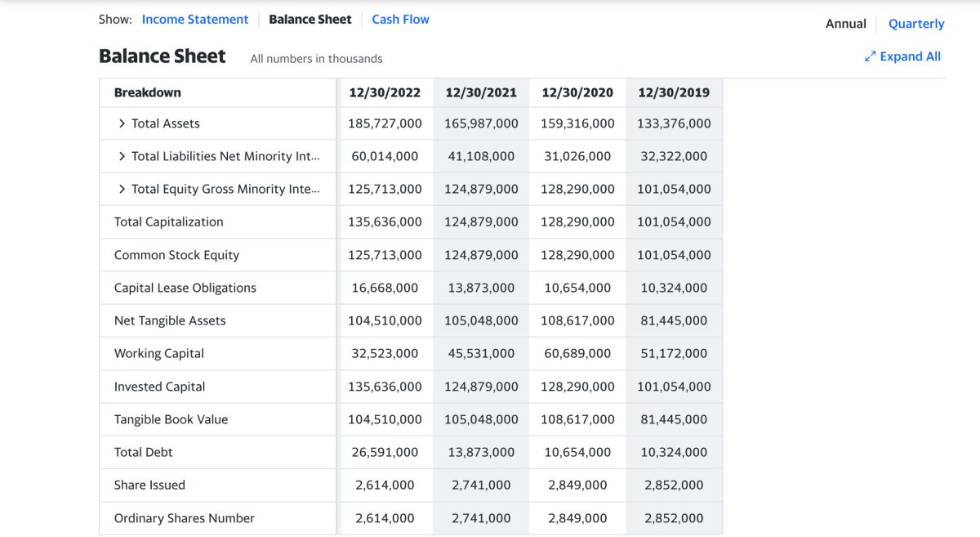980x537 pixels.
Task: Click the Breakdown column header
Action: coord(148,92)
